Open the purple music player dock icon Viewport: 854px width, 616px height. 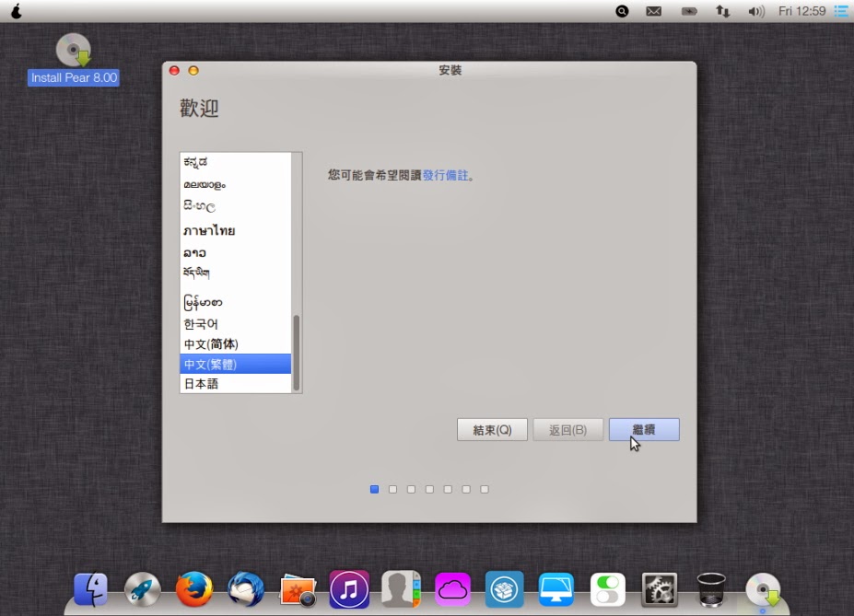[349, 589]
